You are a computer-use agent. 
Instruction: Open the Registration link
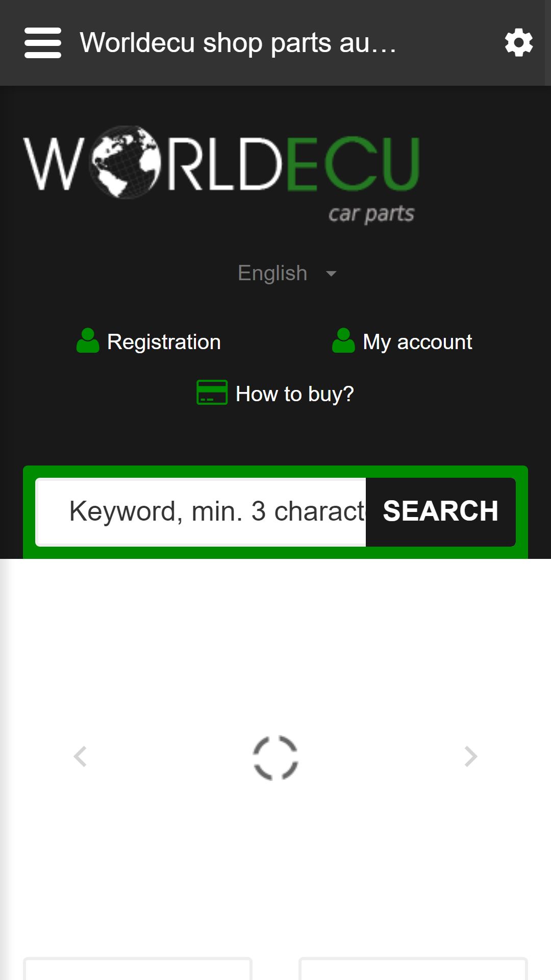[x=164, y=342]
